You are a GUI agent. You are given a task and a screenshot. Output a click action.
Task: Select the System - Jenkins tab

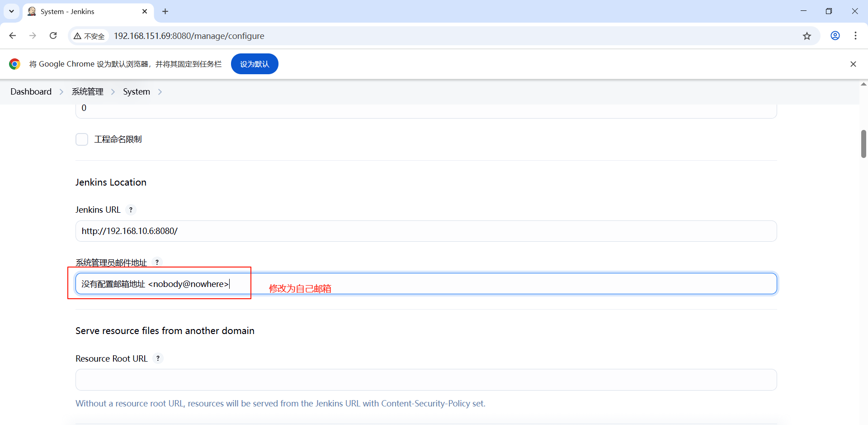click(x=88, y=11)
